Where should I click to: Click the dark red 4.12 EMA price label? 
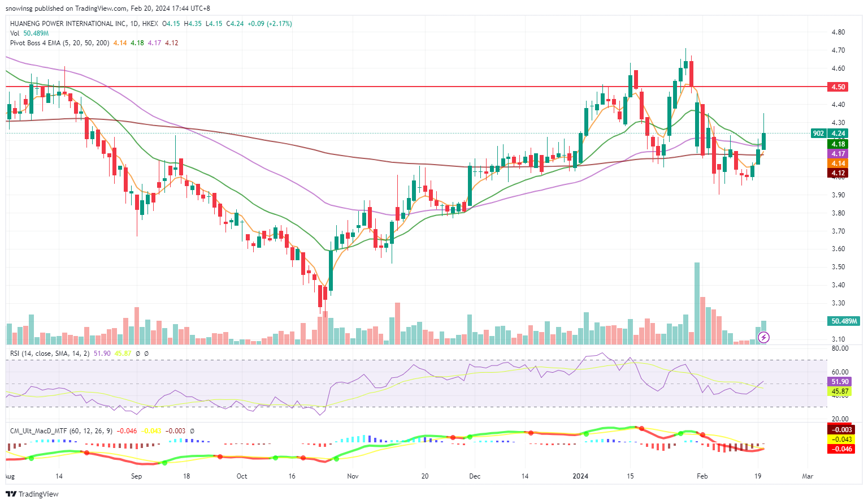point(838,173)
